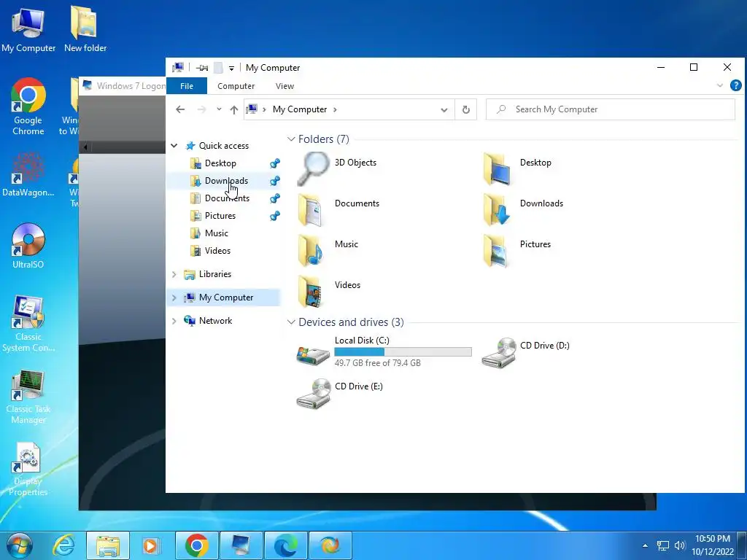
Task: Click the Search My Computer field
Action: [x=611, y=109]
